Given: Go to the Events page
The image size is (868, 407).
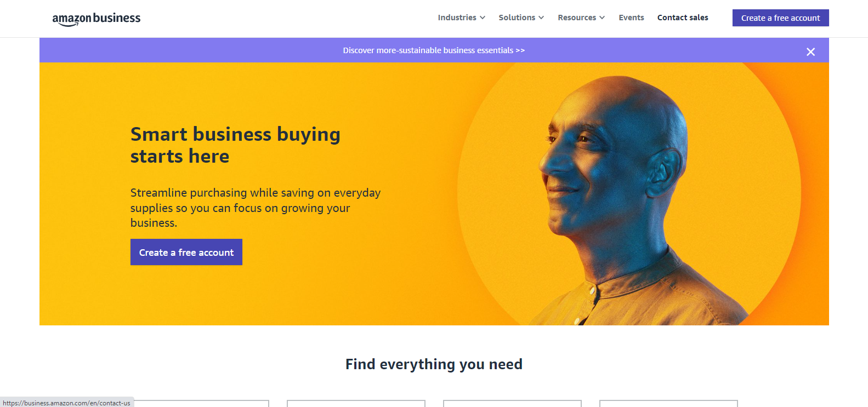Looking at the screenshot, I should click(x=631, y=18).
